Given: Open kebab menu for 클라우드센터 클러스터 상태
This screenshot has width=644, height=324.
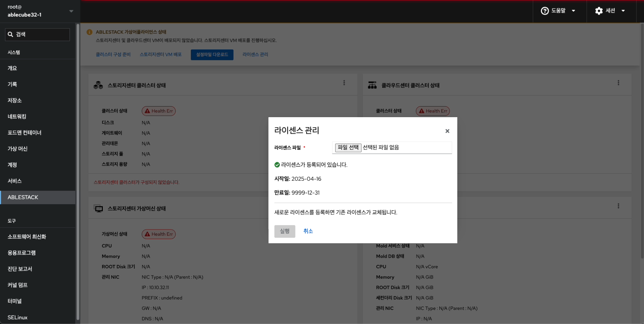Looking at the screenshot, I should pyautogui.click(x=618, y=83).
